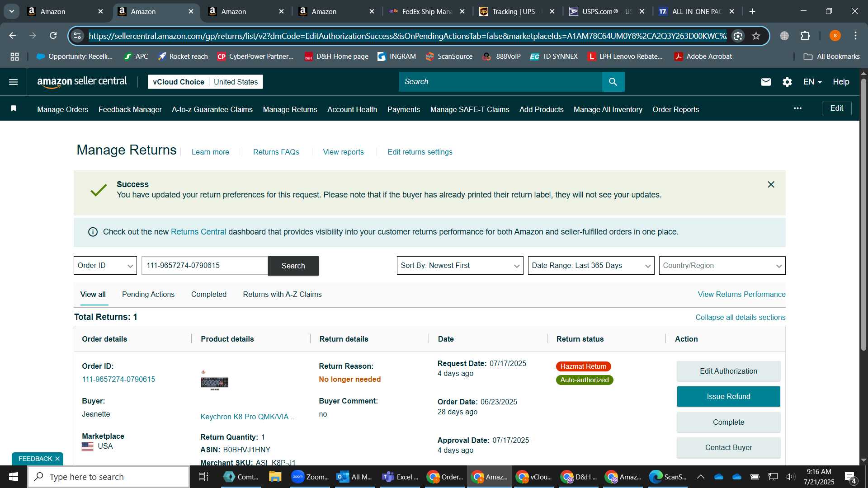Open the Windows Start button

coord(14,477)
